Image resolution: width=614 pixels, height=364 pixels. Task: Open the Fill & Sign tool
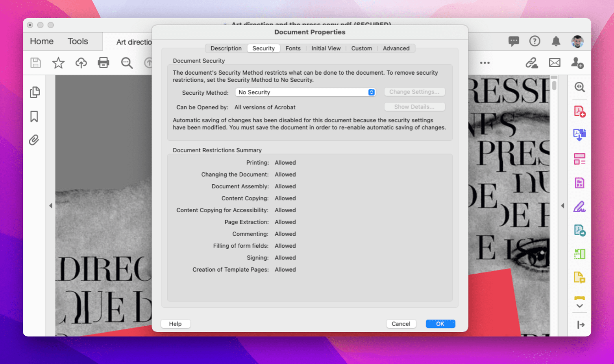tap(579, 206)
